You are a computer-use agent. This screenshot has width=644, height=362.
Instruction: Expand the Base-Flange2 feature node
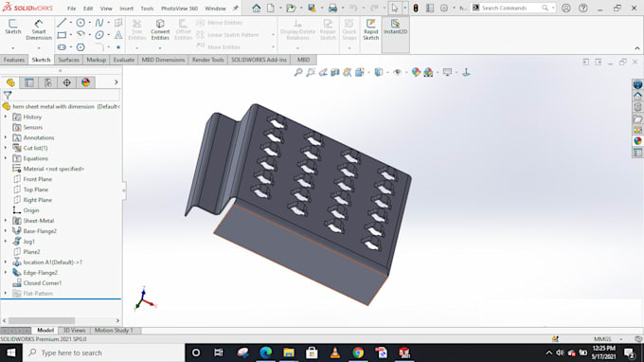(6, 231)
